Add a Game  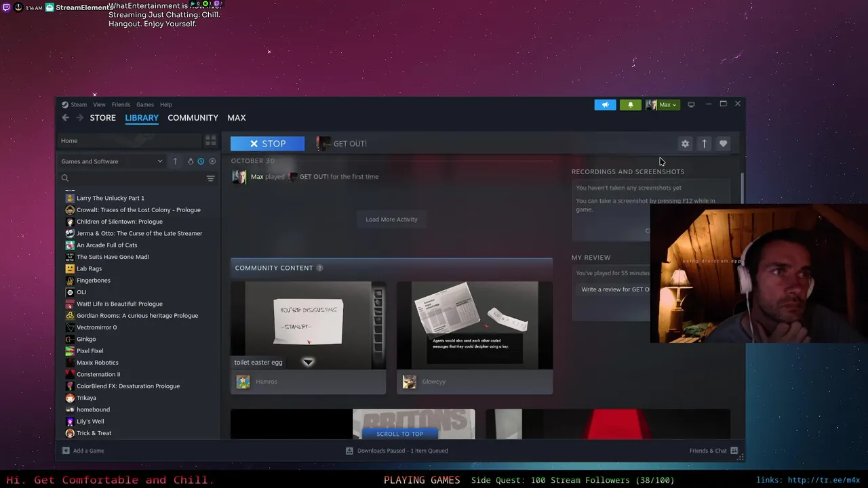pos(83,451)
